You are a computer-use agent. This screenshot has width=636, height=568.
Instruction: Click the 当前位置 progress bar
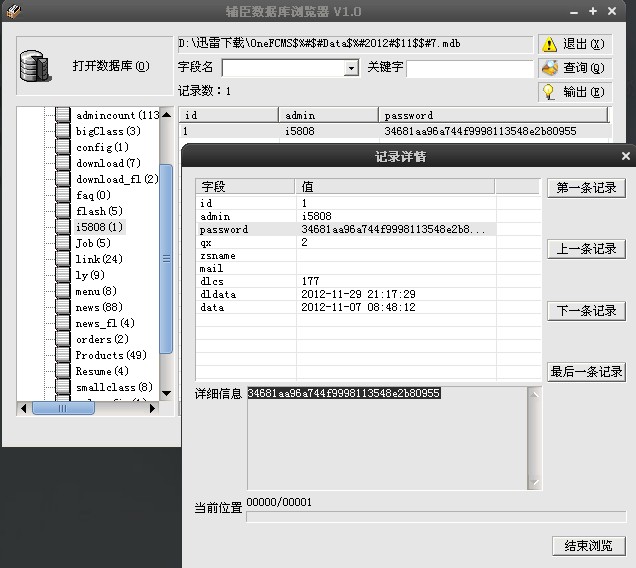[x=436, y=517]
